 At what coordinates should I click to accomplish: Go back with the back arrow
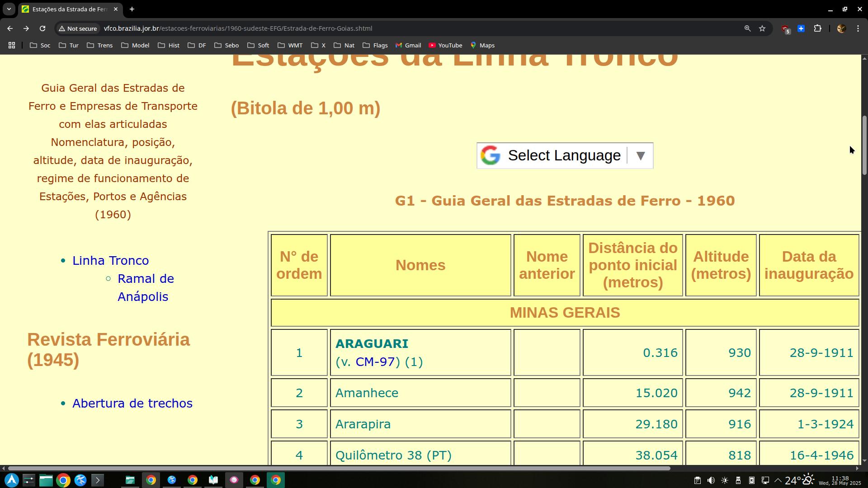tap(10, 28)
